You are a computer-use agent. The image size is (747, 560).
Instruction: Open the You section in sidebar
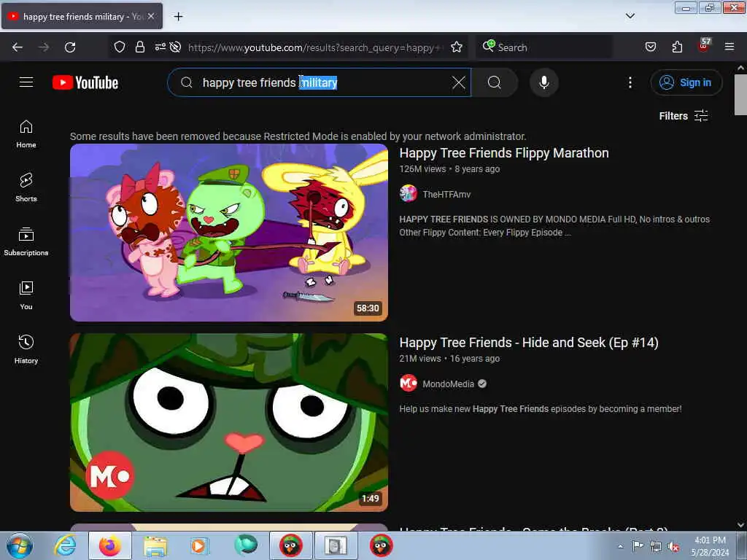click(x=26, y=295)
